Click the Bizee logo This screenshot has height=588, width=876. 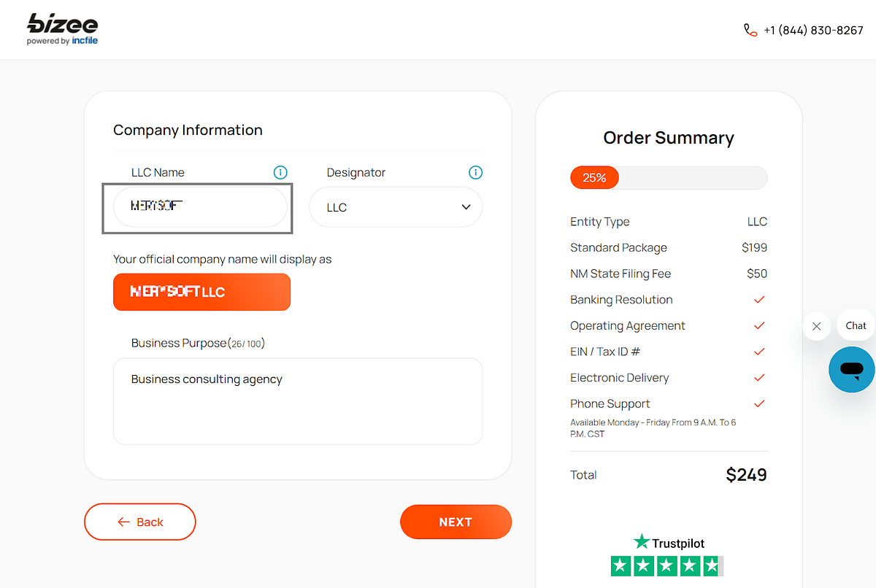point(62,29)
